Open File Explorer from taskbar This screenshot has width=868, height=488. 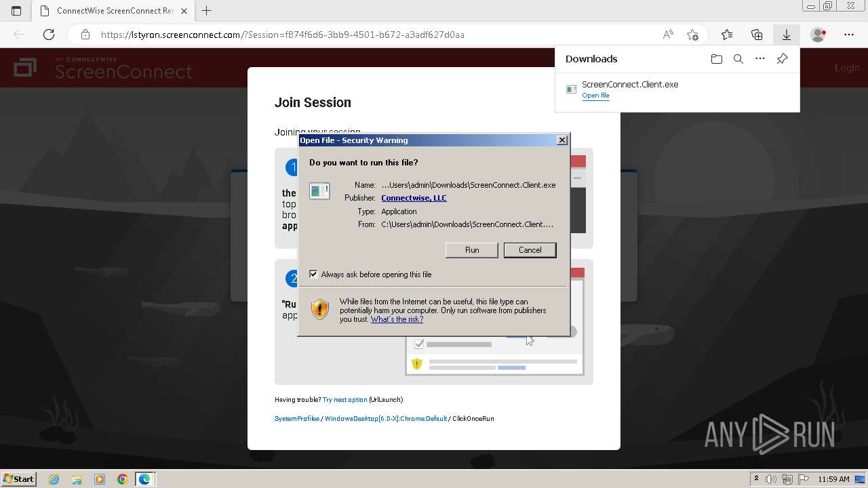click(x=77, y=479)
